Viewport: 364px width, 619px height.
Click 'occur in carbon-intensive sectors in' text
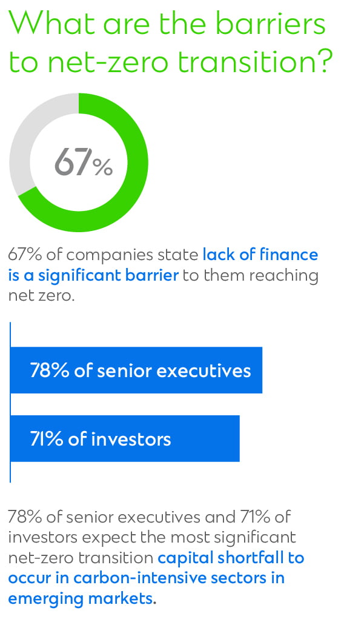[x=147, y=578]
